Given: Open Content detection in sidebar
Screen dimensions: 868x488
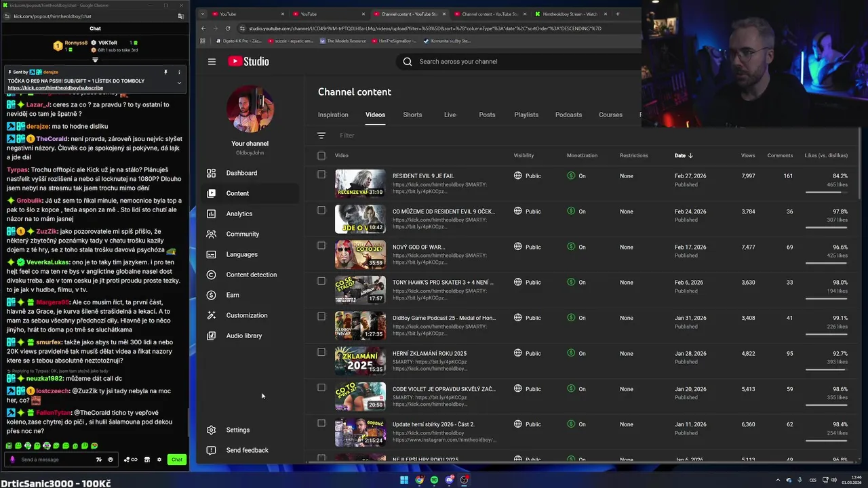Looking at the screenshot, I should coord(251,274).
